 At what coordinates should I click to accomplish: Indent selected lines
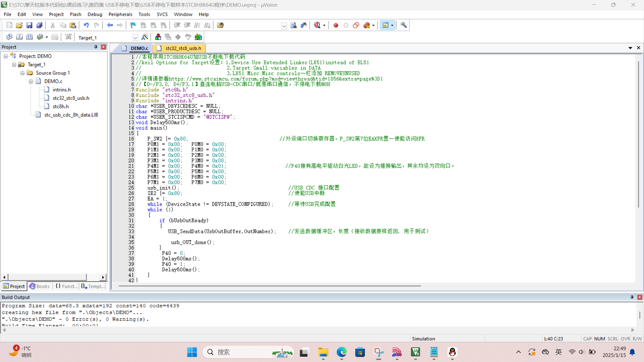coord(177,25)
